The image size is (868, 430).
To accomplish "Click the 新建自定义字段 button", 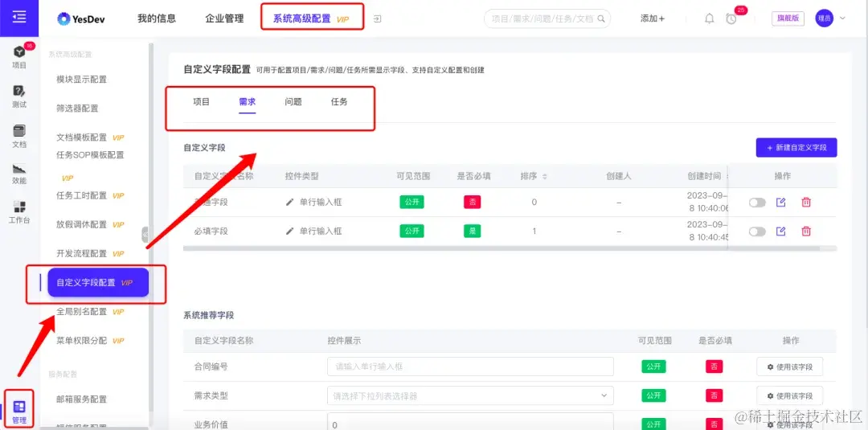I will pyautogui.click(x=796, y=148).
